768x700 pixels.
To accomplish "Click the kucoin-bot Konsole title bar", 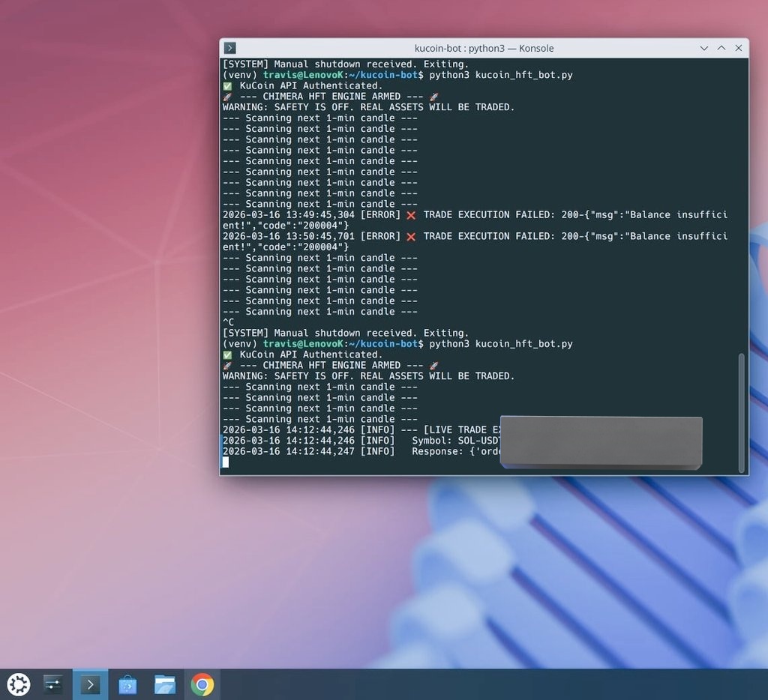I will (x=484, y=48).
